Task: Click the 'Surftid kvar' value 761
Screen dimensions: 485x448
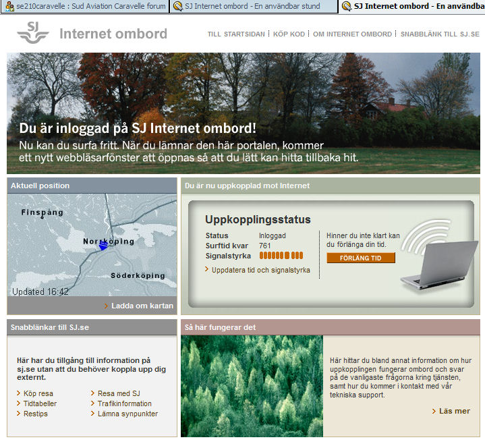Action: coord(265,246)
